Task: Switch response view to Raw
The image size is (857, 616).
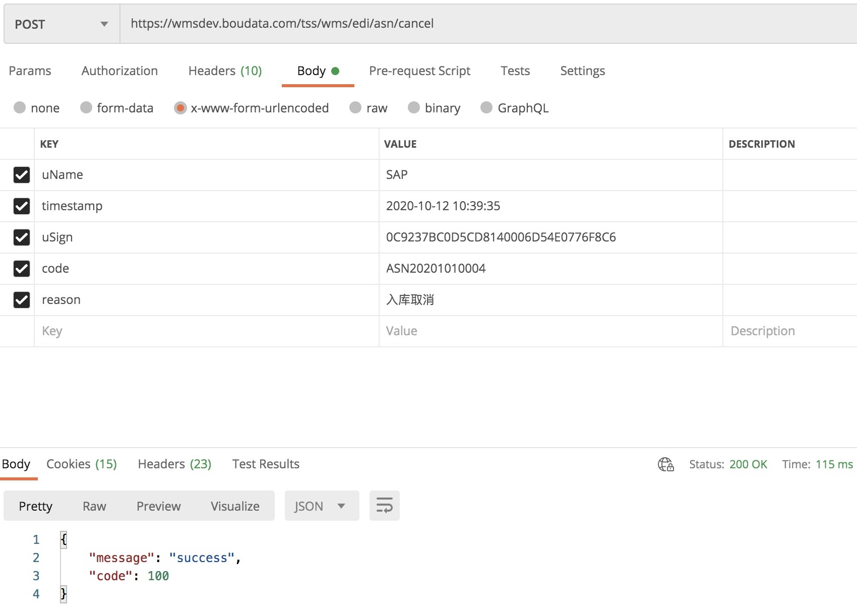Action: click(94, 506)
